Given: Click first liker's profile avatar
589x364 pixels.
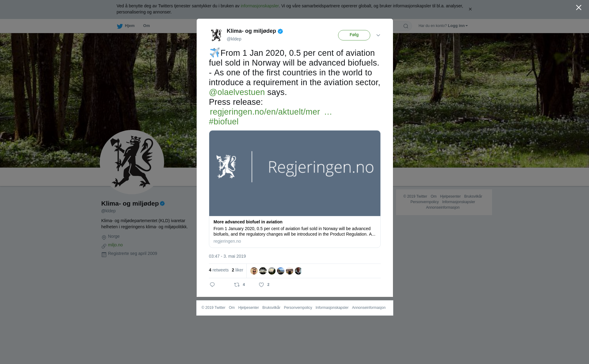Looking at the screenshot, I should (x=254, y=271).
